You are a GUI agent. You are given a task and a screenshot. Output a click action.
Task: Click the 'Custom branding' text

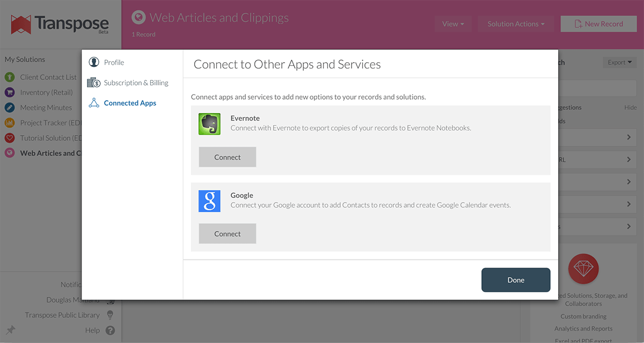point(583,316)
